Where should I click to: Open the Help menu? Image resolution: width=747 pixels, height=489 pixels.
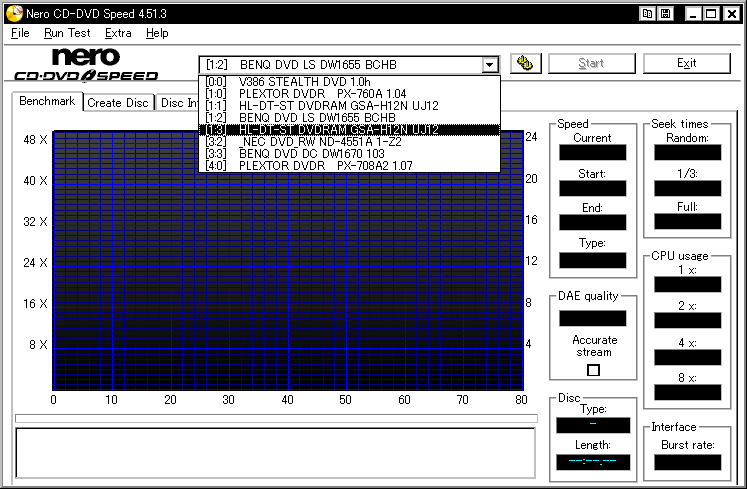click(x=157, y=33)
